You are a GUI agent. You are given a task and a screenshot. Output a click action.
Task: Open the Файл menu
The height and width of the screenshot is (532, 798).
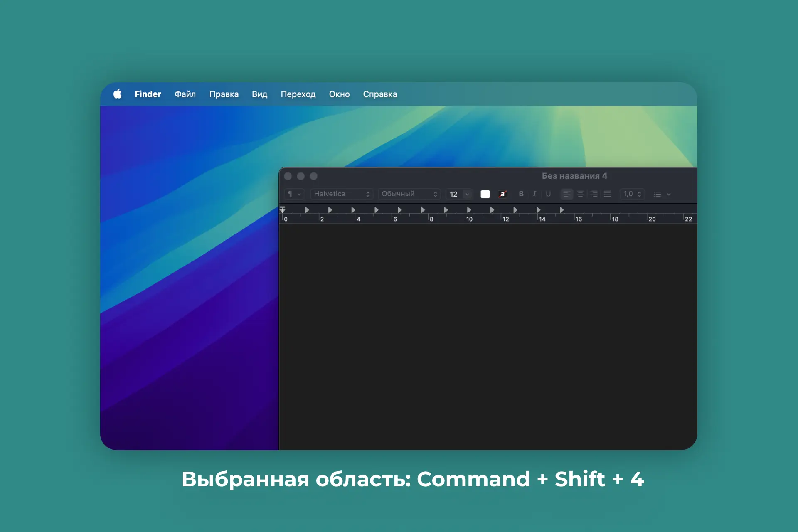coord(185,94)
